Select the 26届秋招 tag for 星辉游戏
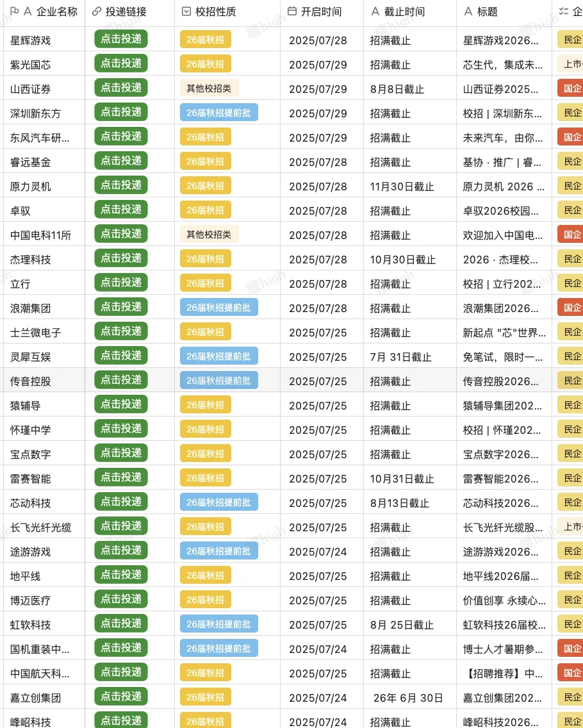The height and width of the screenshot is (728, 583). coord(205,40)
